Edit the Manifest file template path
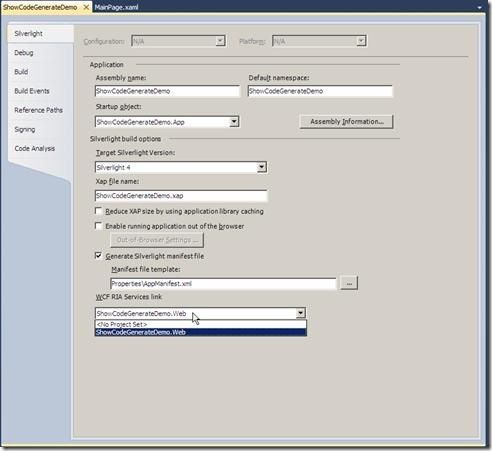Image resolution: width=492 pixels, height=451 pixels. tap(223, 284)
